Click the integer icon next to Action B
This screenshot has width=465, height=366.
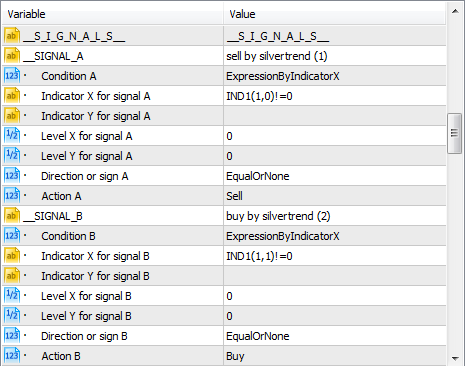(12, 356)
